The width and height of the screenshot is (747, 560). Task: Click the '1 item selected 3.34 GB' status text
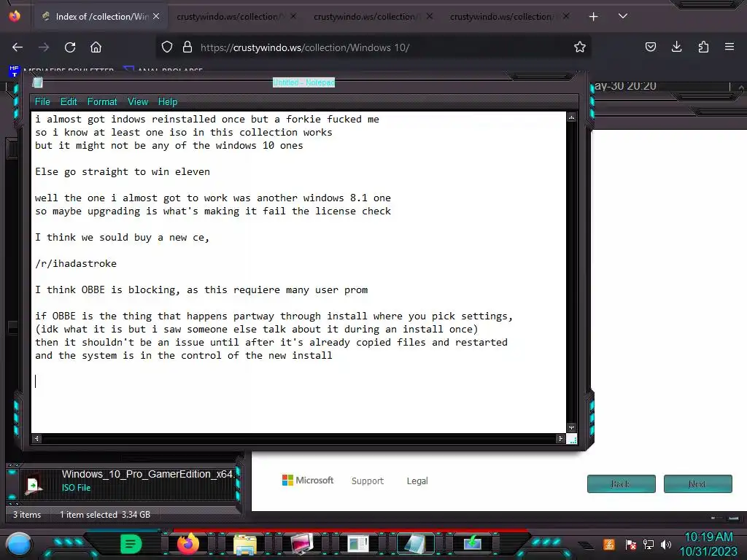pyautogui.click(x=105, y=515)
